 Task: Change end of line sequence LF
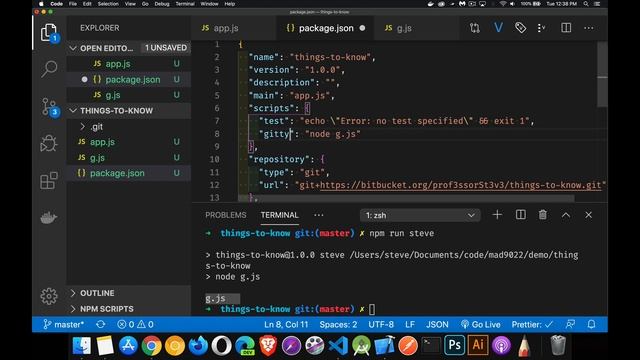tap(410, 324)
